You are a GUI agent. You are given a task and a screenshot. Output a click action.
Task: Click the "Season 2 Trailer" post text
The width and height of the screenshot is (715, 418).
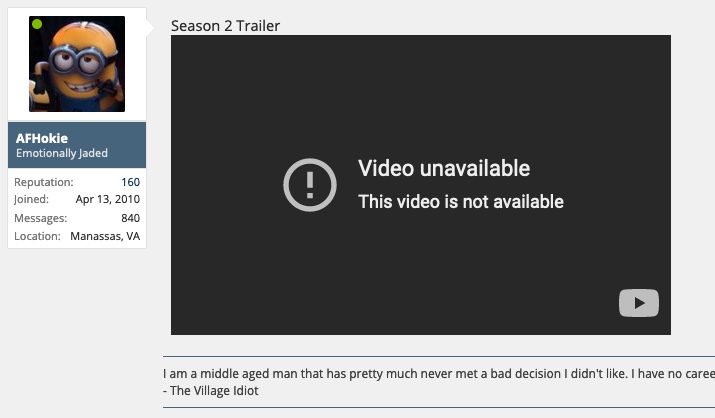[x=225, y=26]
